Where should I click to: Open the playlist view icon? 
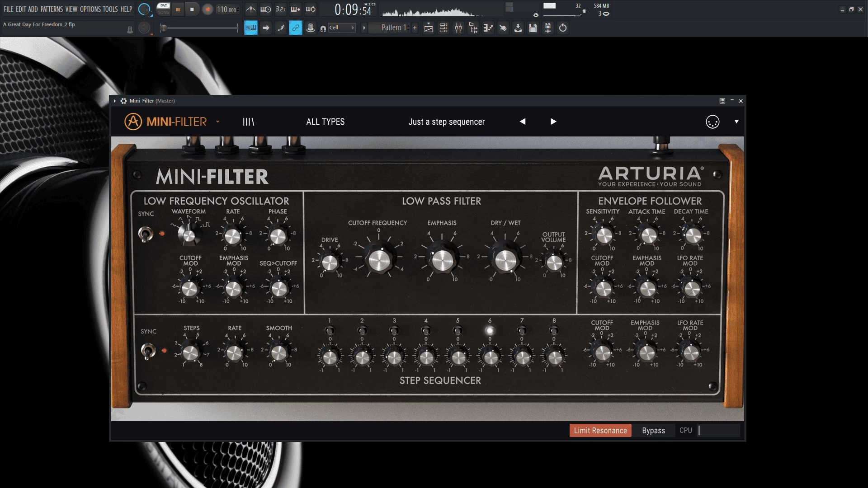pyautogui.click(x=429, y=28)
